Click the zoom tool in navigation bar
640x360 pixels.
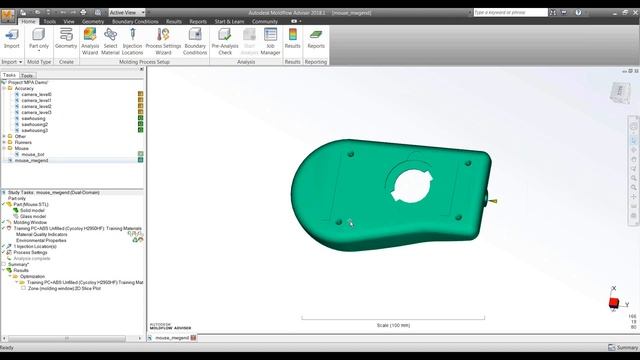(x=633, y=178)
